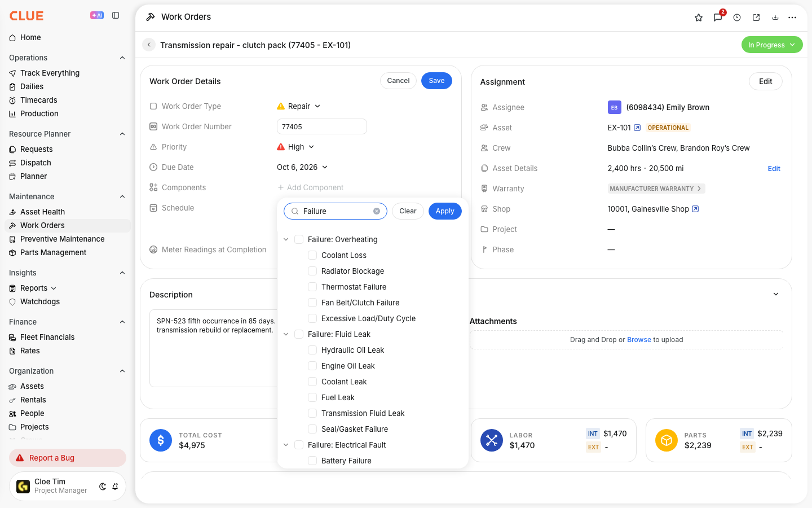This screenshot has width=812, height=508.
Task: Open the history clock icon
Action: (737, 17)
